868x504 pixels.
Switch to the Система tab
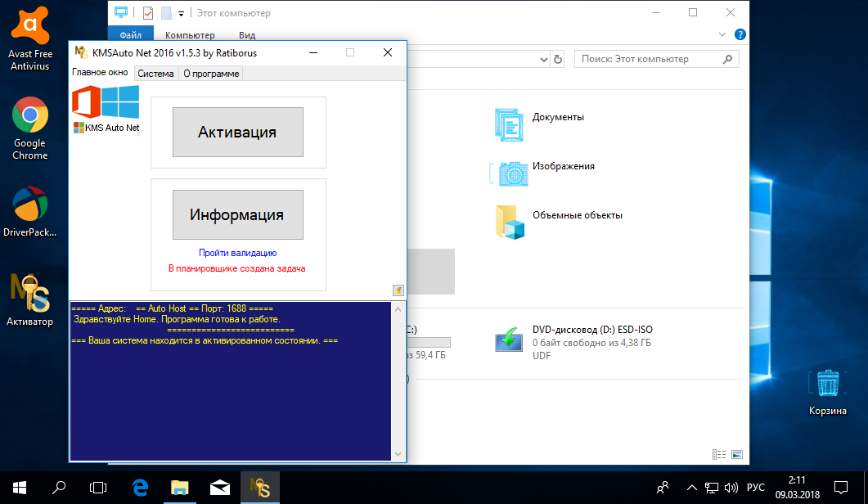(x=155, y=74)
